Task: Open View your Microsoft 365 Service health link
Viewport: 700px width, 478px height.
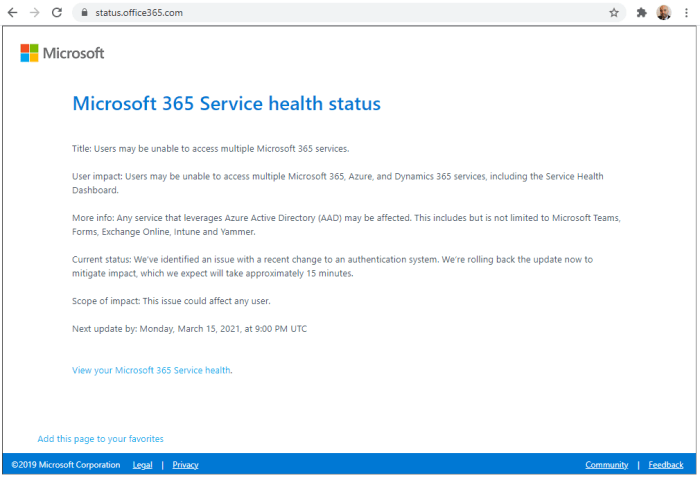Action: [151, 370]
